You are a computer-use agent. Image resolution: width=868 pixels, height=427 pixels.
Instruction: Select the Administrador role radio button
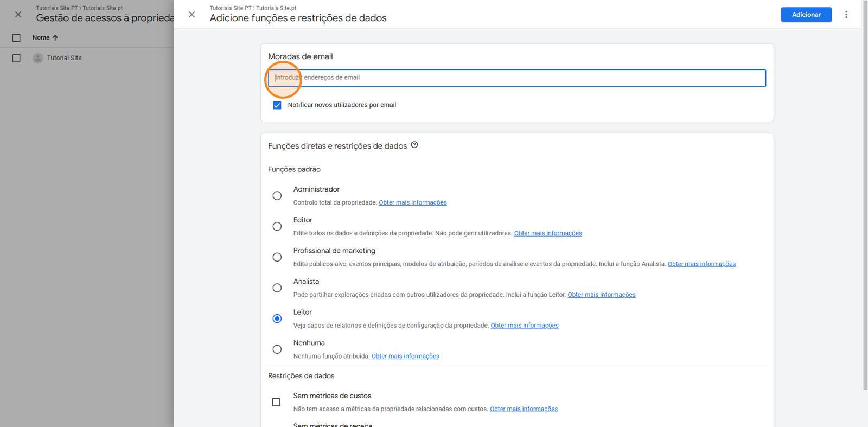tap(277, 195)
